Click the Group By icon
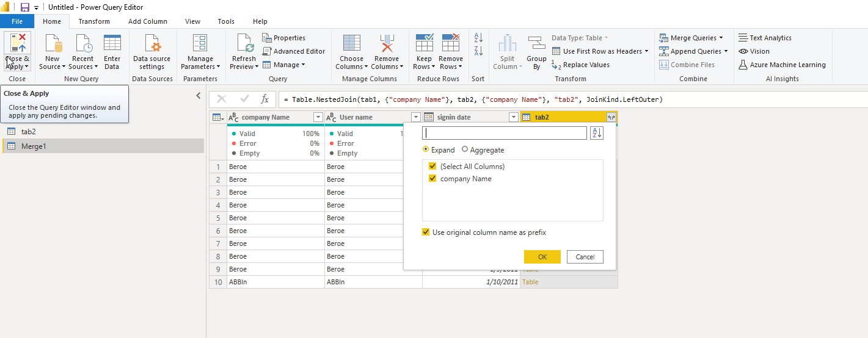This screenshot has height=338, width=868. coord(536,44)
